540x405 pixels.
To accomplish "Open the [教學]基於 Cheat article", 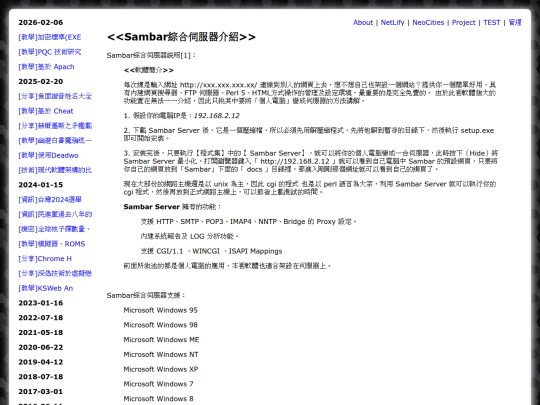I will (46, 111).
